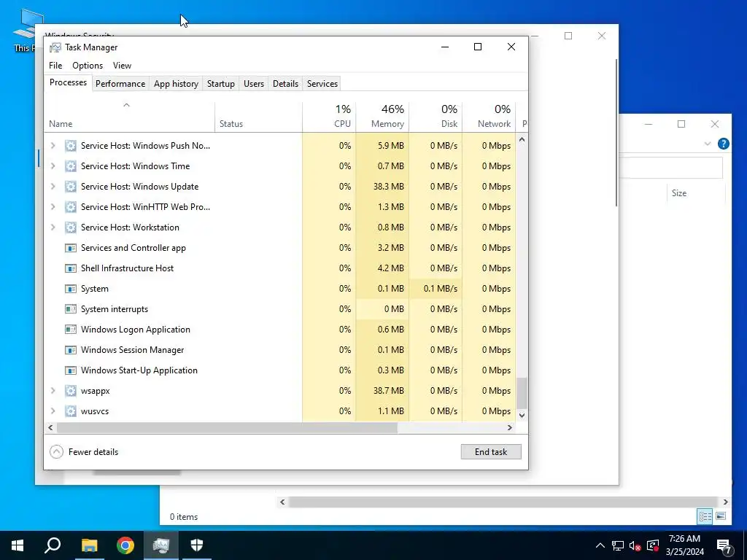Click the gear icon for Service Host: Workstation
This screenshot has width=747, height=560.
click(x=71, y=227)
